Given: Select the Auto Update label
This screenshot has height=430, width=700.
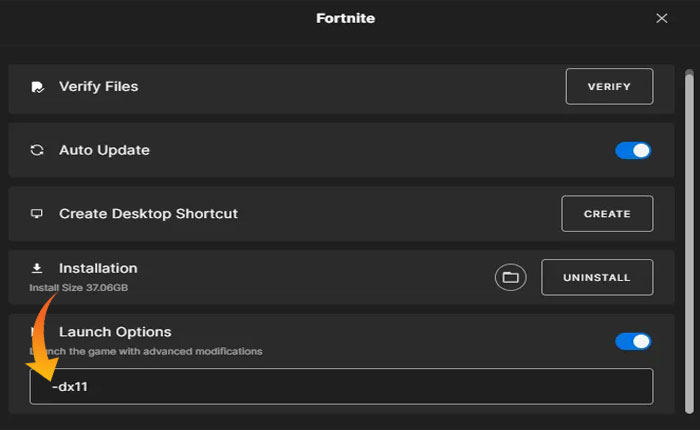Looking at the screenshot, I should [x=104, y=150].
